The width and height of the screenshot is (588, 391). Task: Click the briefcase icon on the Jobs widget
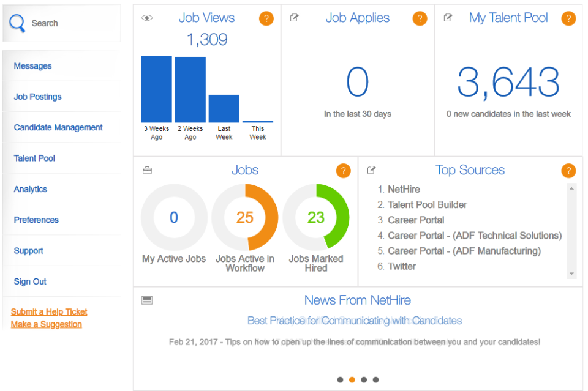click(x=147, y=171)
